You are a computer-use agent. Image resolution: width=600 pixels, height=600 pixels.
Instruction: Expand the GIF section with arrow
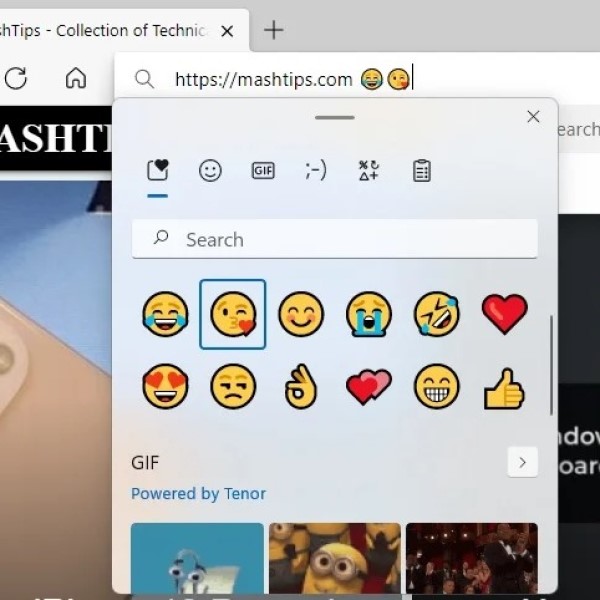tap(523, 462)
